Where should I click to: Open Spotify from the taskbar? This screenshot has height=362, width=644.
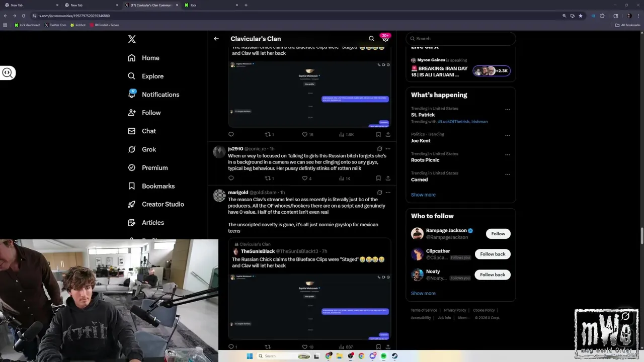point(383,356)
